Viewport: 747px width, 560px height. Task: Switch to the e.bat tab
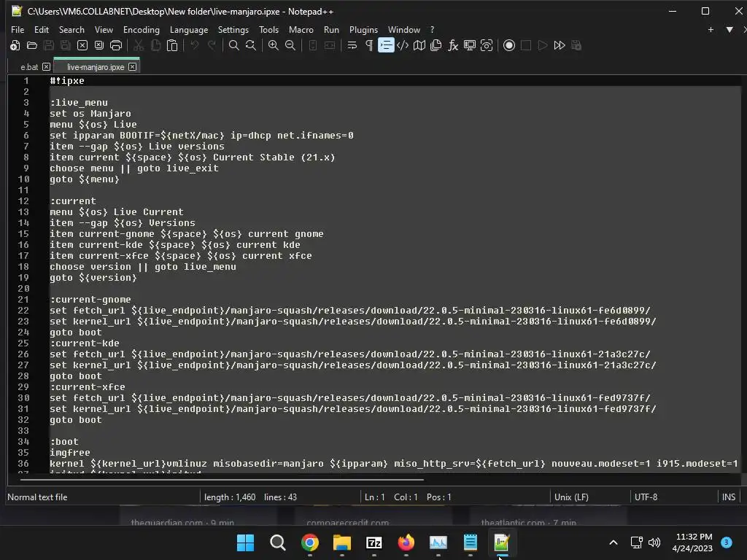point(29,67)
